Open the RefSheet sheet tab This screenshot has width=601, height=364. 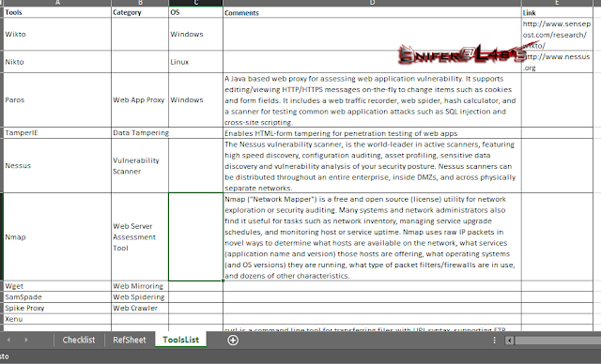click(x=130, y=340)
